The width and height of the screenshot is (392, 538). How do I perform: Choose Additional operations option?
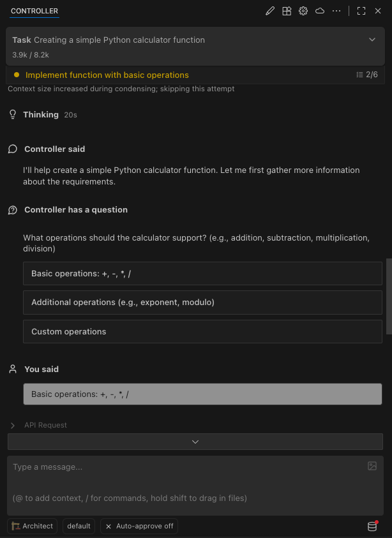tap(202, 303)
